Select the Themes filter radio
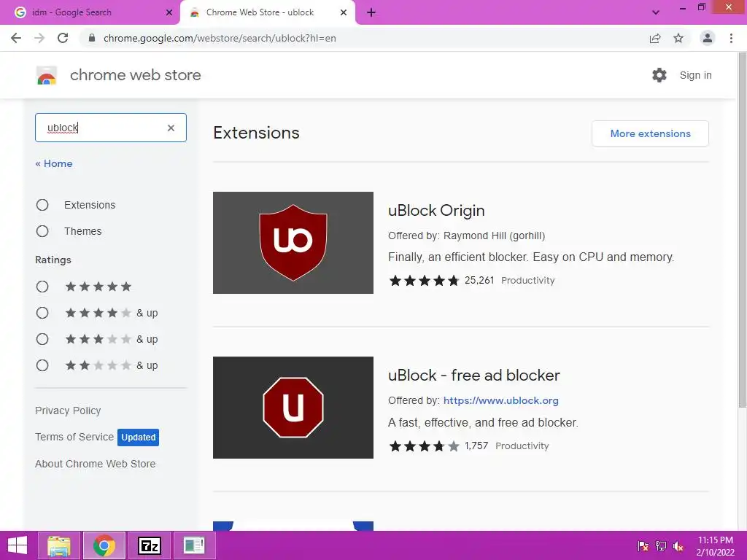This screenshot has height=560, width=747. (x=42, y=231)
